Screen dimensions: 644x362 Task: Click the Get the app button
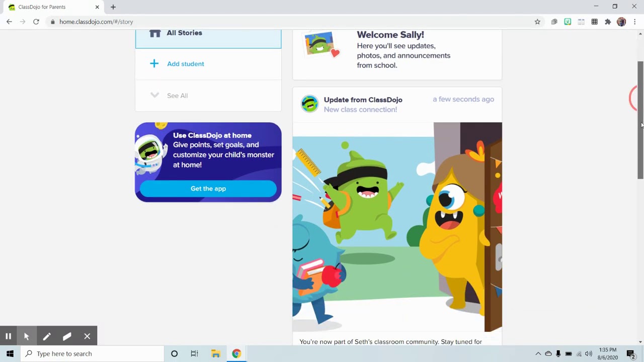tap(208, 189)
